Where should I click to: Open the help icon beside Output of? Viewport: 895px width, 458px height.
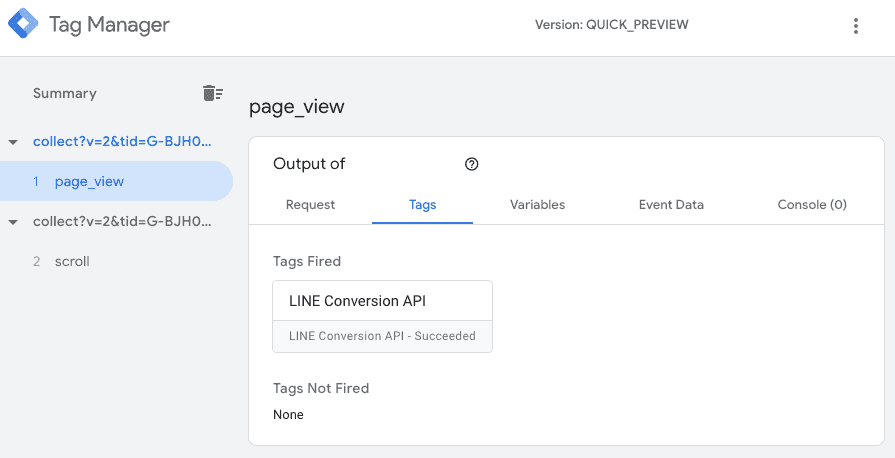pyautogui.click(x=471, y=164)
